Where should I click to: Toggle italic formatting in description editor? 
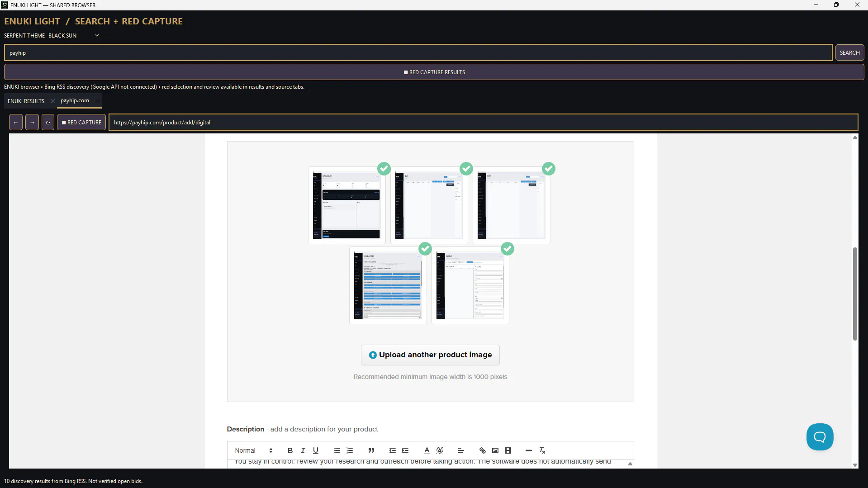pyautogui.click(x=303, y=450)
